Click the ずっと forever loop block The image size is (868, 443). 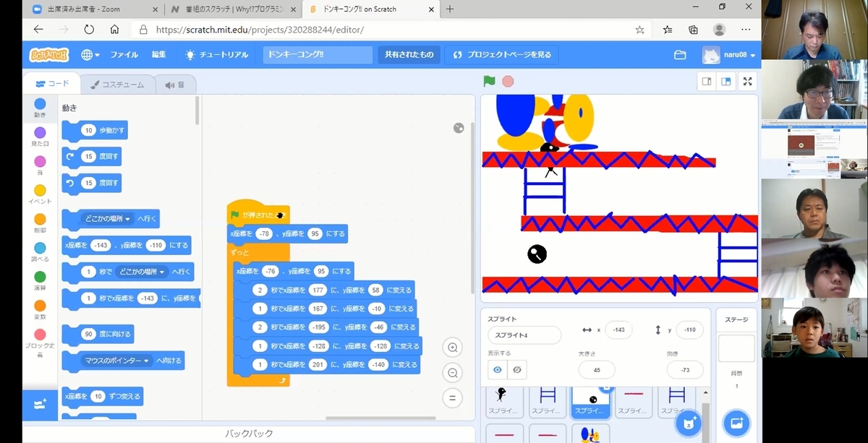[x=240, y=252]
